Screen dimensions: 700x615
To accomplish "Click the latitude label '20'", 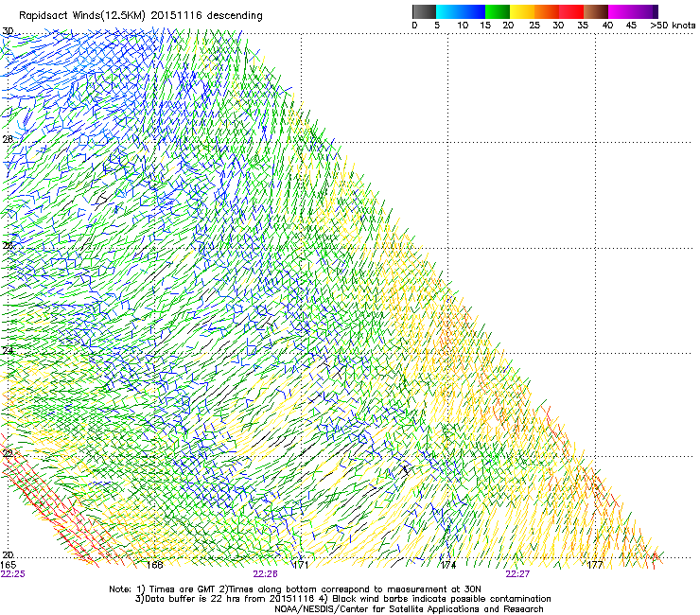I will pos(8,555).
